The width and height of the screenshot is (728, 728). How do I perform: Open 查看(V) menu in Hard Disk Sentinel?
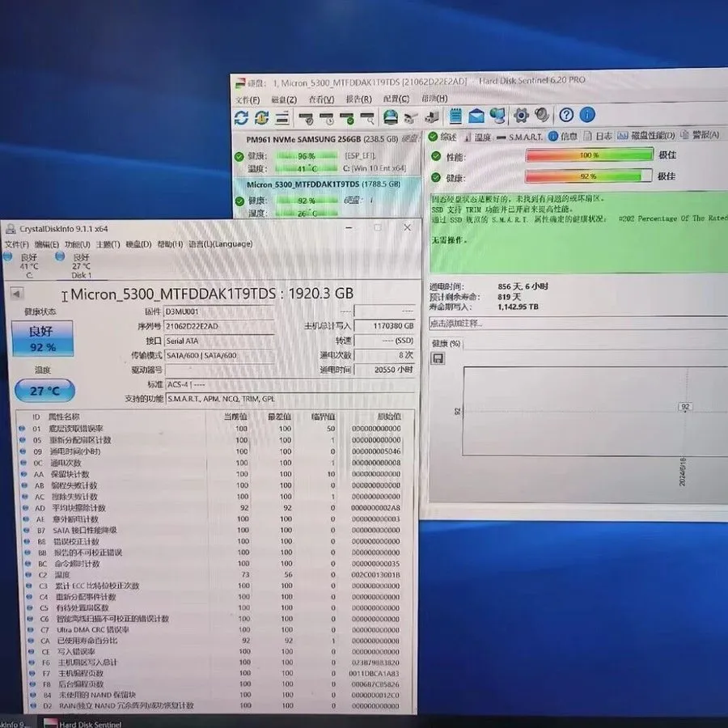click(x=321, y=99)
